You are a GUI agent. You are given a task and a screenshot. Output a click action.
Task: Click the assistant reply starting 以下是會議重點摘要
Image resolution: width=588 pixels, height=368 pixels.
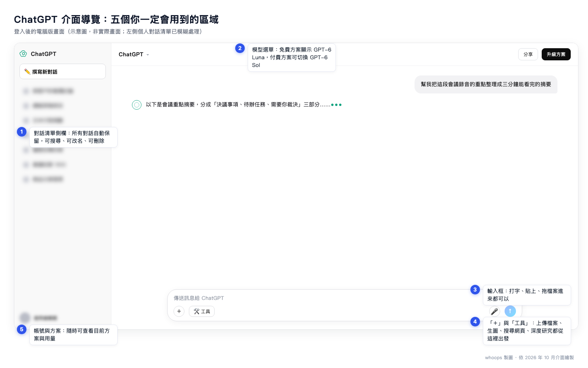pyautogui.click(x=244, y=105)
